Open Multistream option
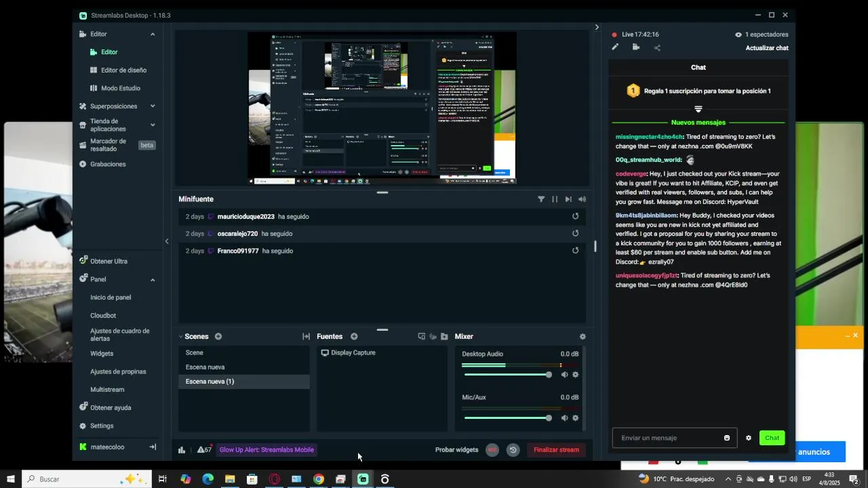 (107, 390)
